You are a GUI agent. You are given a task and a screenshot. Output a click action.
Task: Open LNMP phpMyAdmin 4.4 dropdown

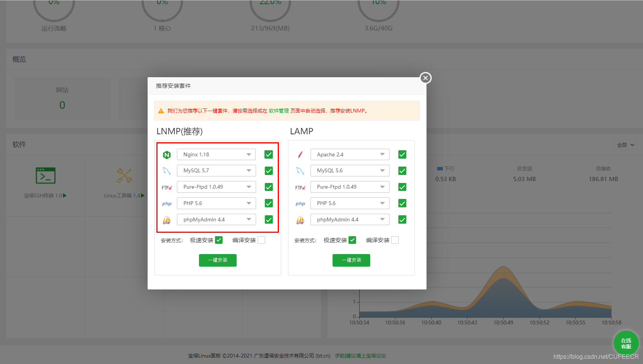tap(216, 219)
